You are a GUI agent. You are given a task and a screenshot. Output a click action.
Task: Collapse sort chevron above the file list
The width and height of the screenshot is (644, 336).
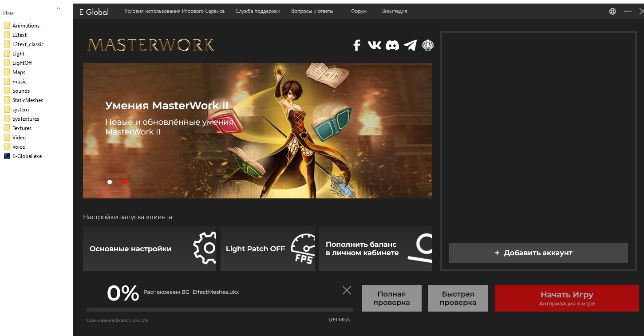(x=58, y=8)
